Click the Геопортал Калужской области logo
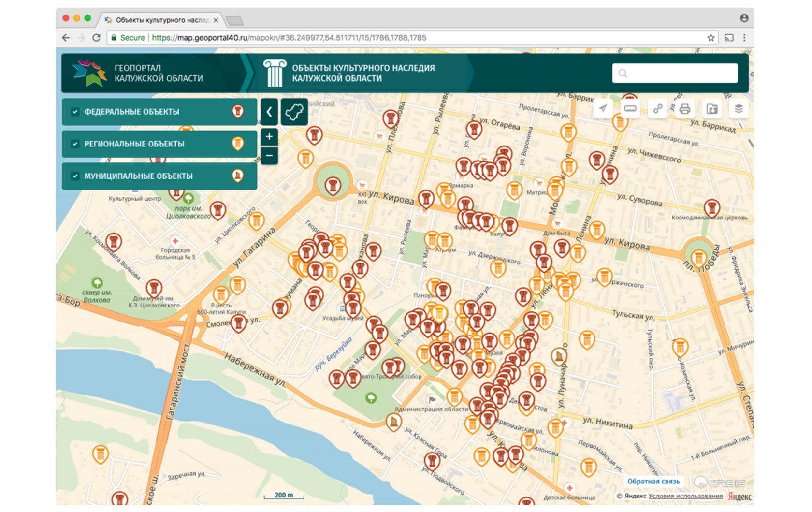Viewport: 812px width, 512px height. (89, 73)
